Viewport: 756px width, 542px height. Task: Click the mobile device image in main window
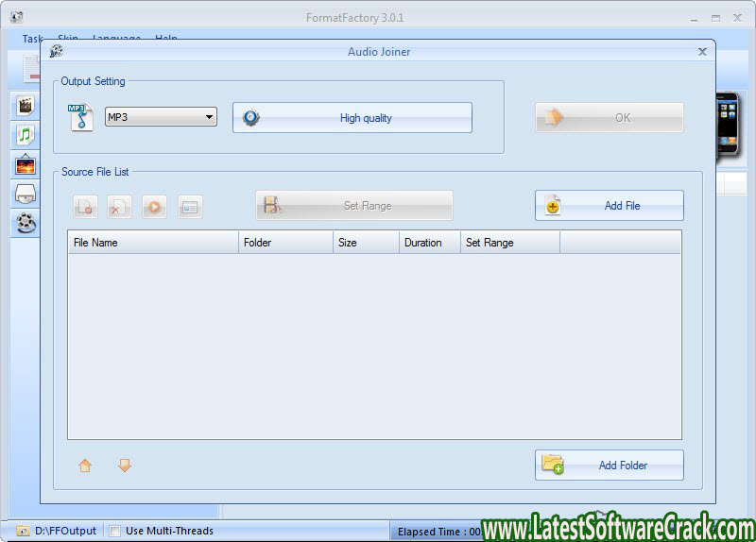click(x=728, y=125)
